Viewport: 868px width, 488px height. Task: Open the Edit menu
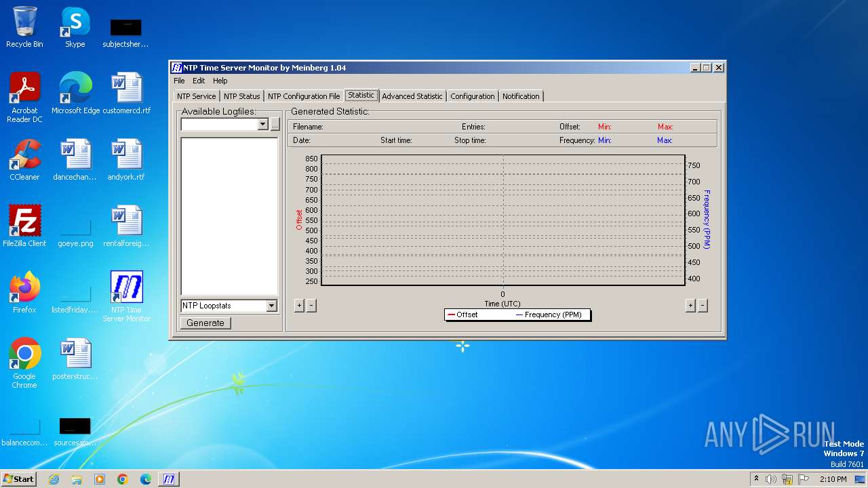(x=199, y=81)
